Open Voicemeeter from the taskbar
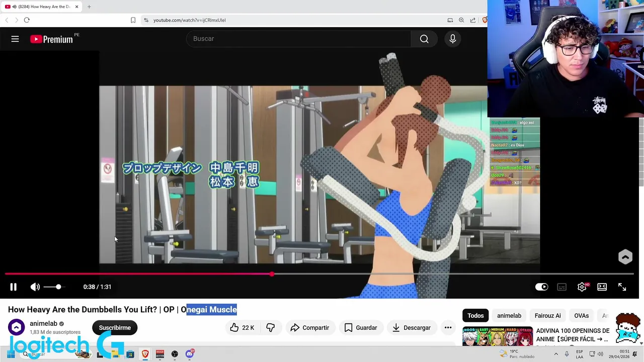 coord(160,354)
